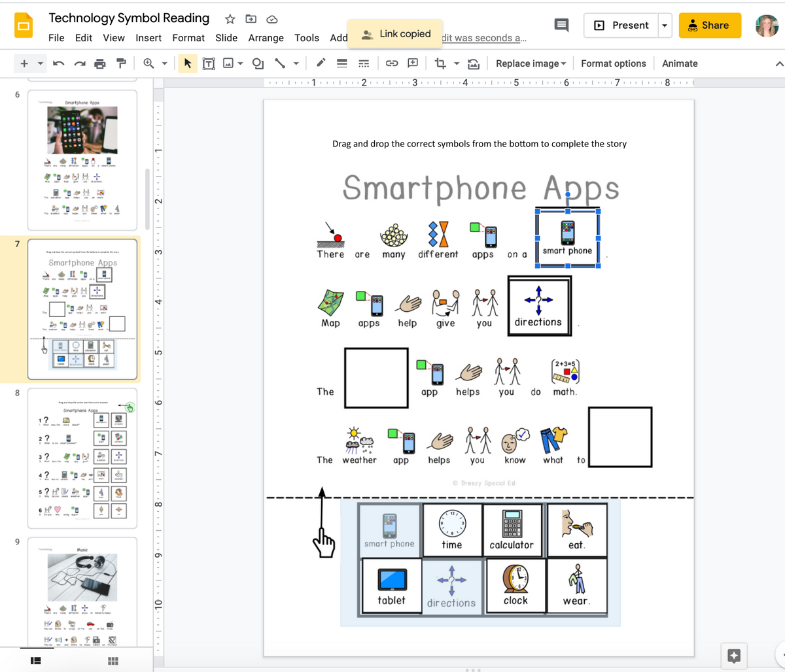The width and height of the screenshot is (785, 672).
Task: Expand the Present button dropdown arrow
Action: pos(665,25)
